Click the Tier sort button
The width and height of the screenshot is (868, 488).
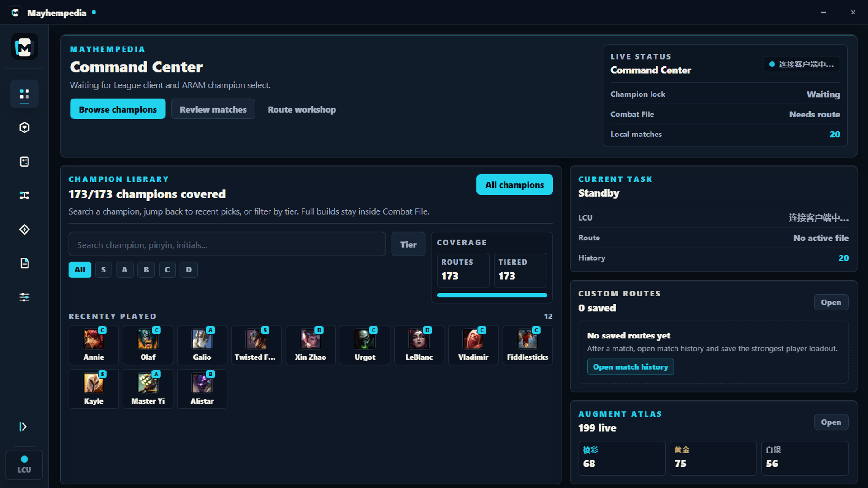tap(408, 244)
